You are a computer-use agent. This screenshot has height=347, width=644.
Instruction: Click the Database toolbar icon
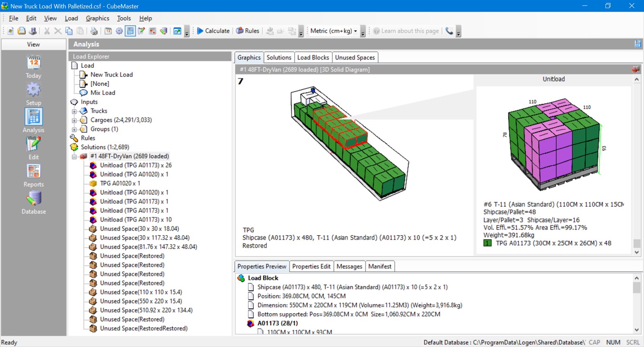[164, 31]
